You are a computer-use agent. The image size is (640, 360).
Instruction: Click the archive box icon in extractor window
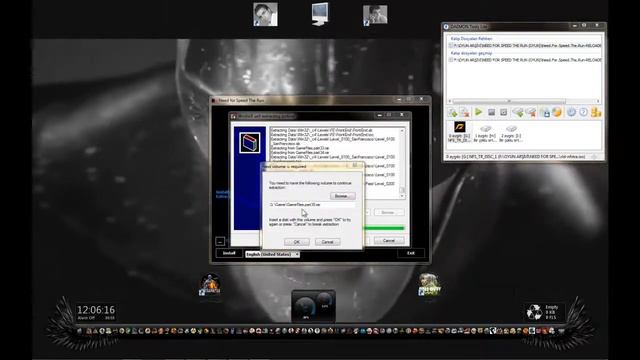pos(249,143)
